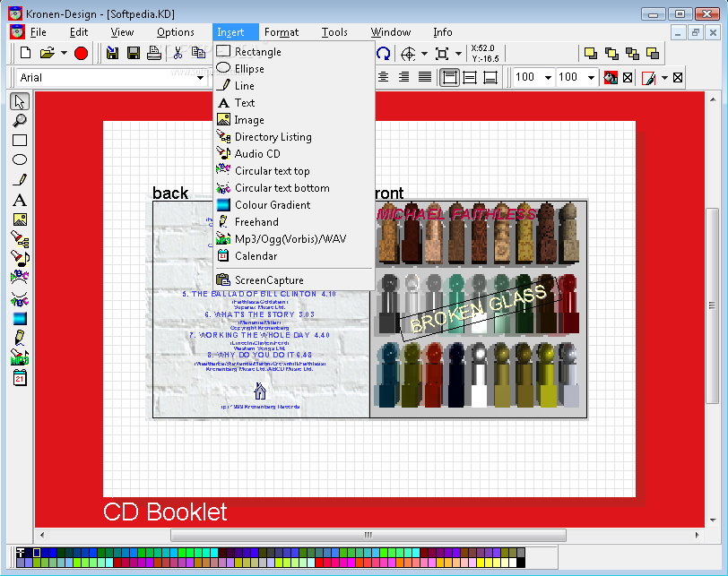
Task: Open the Tools menu
Action: pos(334,32)
